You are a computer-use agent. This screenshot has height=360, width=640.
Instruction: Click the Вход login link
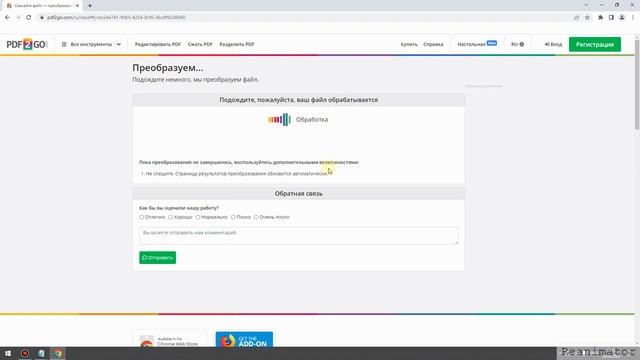553,44
